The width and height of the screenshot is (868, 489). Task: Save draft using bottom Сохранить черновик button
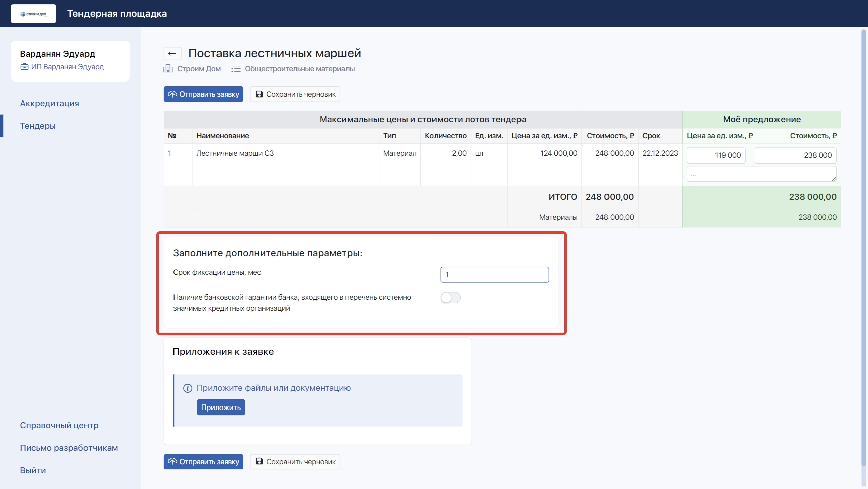(295, 462)
